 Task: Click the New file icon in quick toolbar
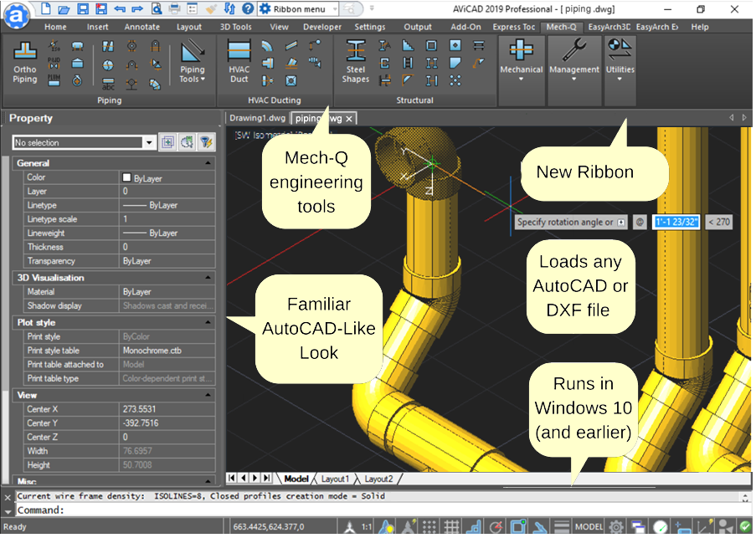tap(46, 8)
